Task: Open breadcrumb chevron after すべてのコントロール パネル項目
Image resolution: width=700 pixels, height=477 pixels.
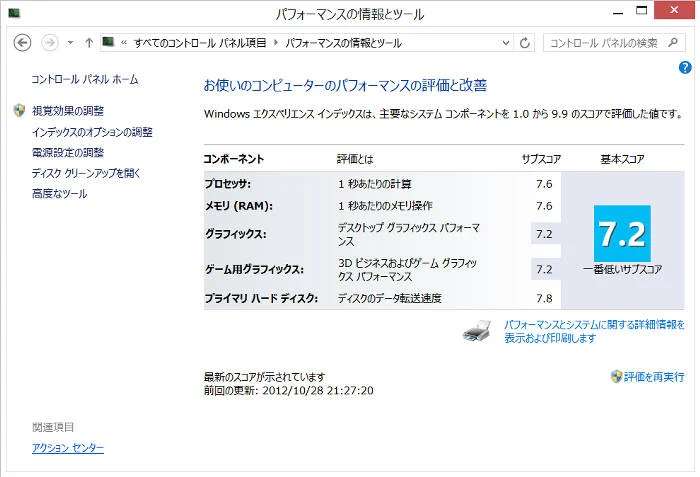Action: coord(276,43)
